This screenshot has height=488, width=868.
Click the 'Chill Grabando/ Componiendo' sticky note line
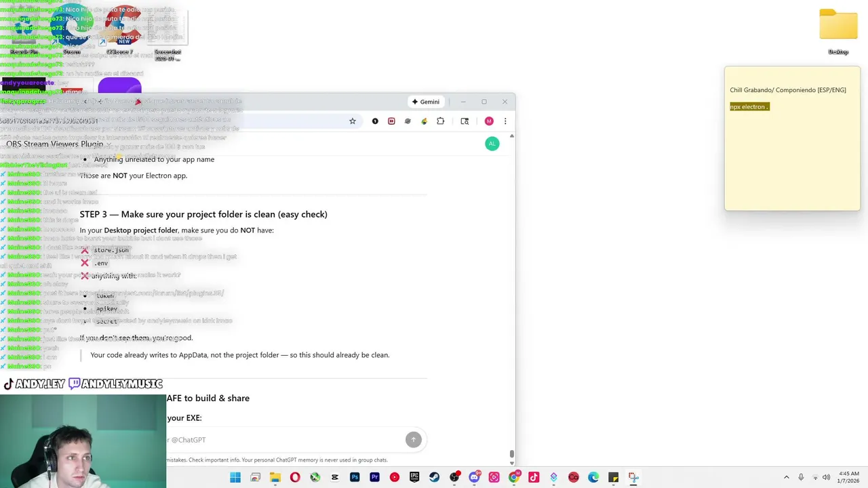pyautogui.click(x=788, y=89)
